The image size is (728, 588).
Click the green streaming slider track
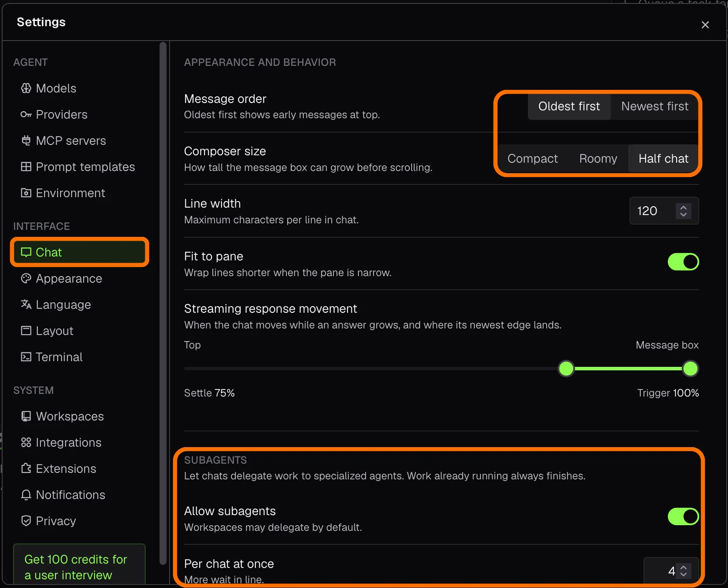tap(628, 369)
